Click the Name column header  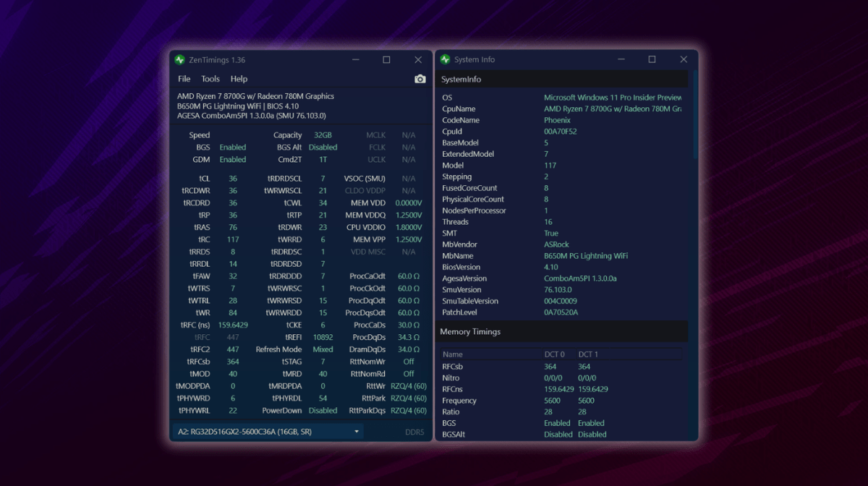pyautogui.click(x=453, y=354)
